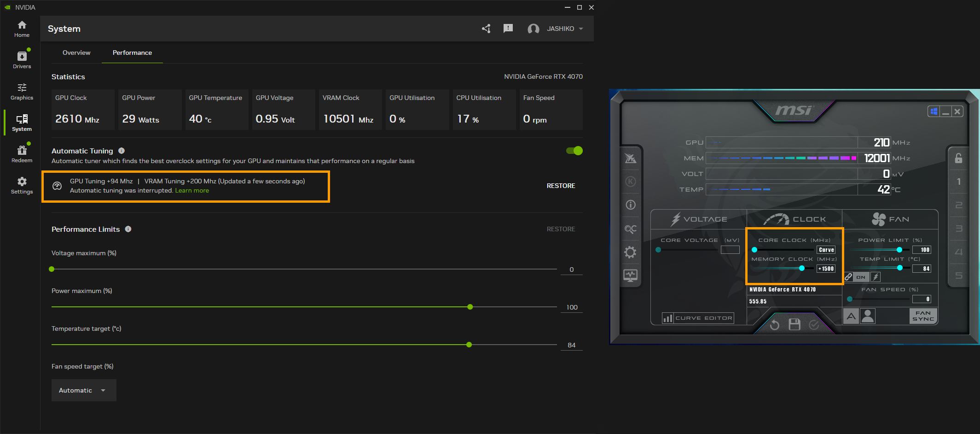Toggle Afterburner auto fan A button
Viewport: 980px width, 434px height.
click(x=851, y=316)
